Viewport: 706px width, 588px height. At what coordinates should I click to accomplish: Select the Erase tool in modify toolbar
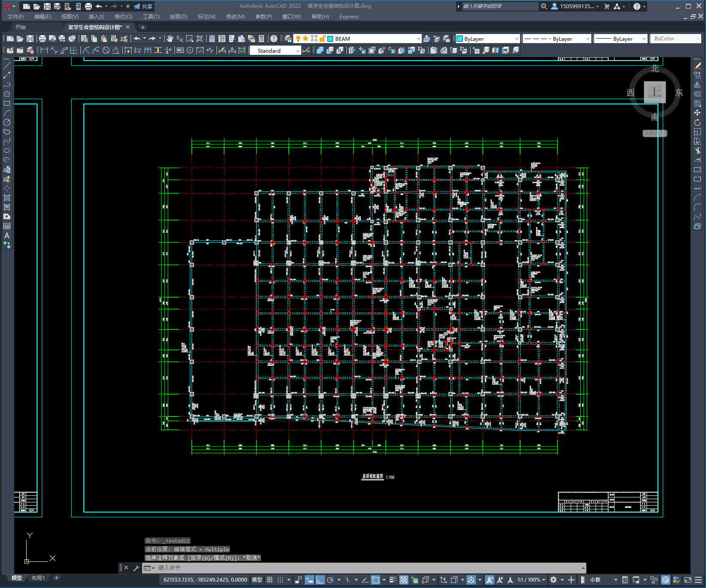(x=697, y=66)
